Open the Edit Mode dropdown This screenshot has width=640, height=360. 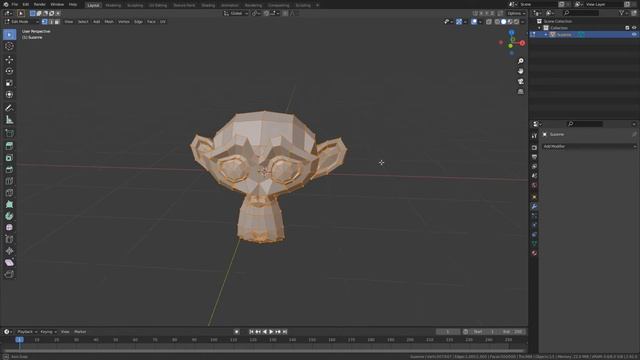coord(21,22)
